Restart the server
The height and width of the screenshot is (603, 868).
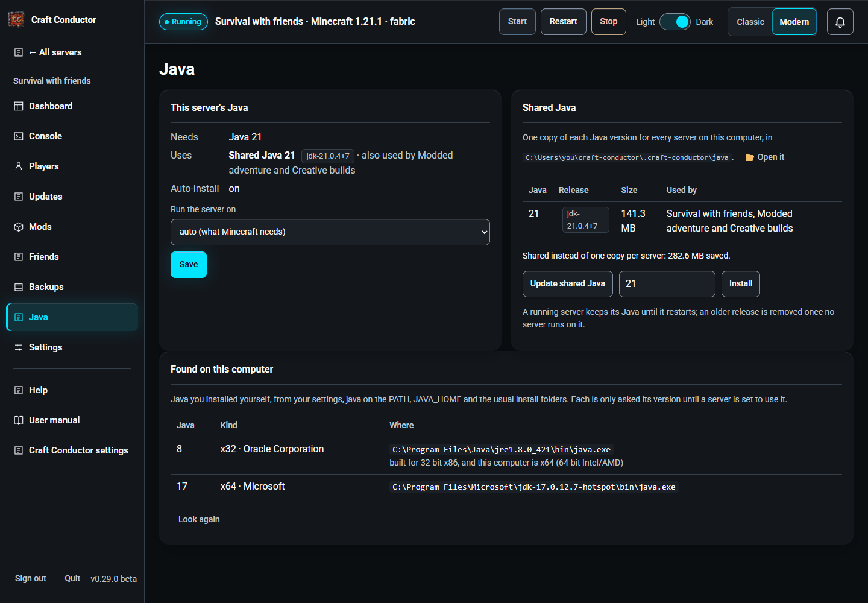click(x=564, y=22)
